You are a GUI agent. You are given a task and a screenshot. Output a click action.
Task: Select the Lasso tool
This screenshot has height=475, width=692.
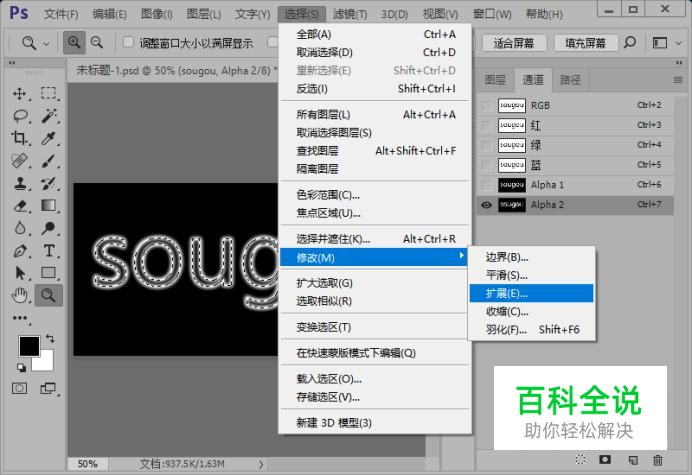19,116
